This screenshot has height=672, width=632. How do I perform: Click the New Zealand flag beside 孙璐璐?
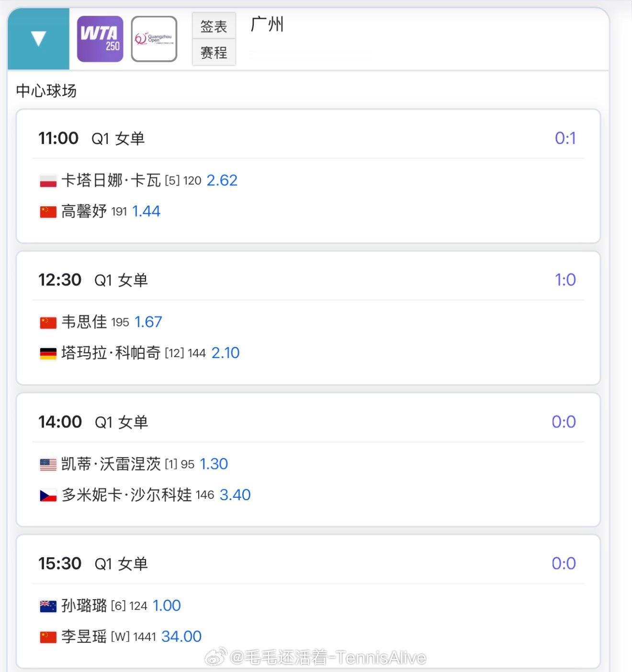click(48, 606)
